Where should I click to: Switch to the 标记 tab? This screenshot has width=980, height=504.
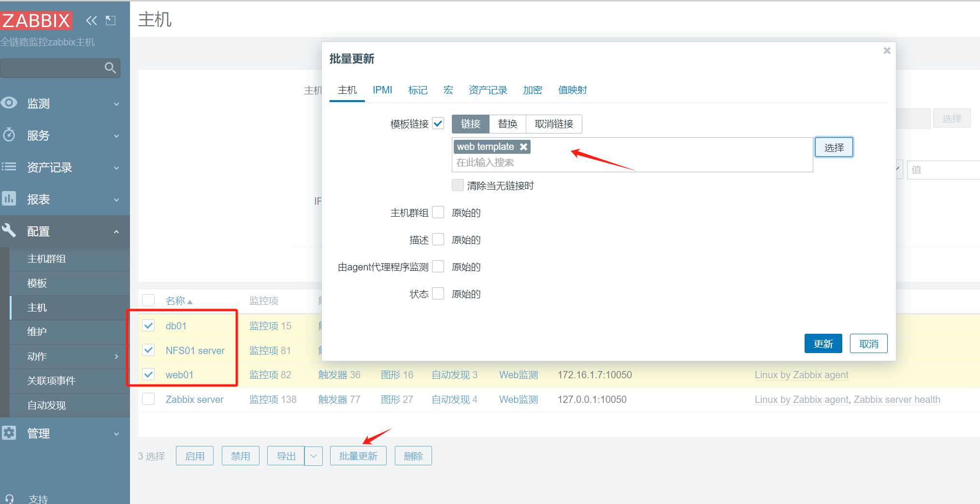point(418,90)
